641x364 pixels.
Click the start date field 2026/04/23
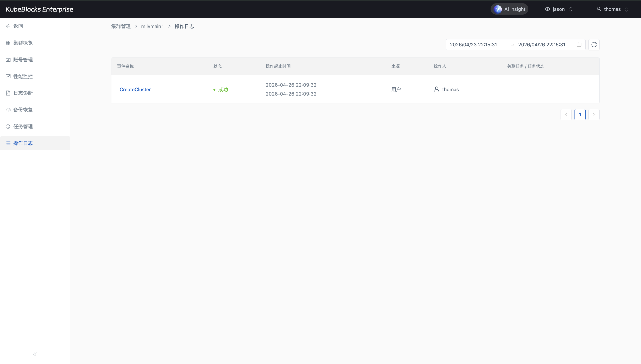pyautogui.click(x=473, y=45)
